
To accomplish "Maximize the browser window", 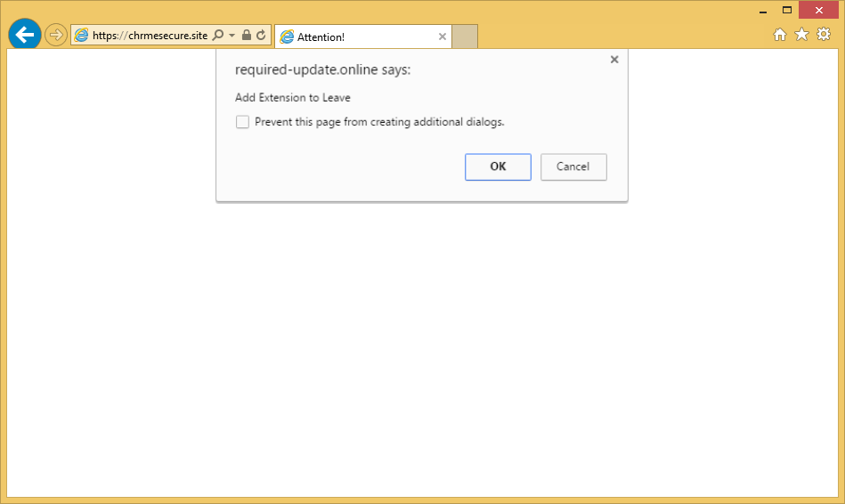I will pyautogui.click(x=787, y=11).
